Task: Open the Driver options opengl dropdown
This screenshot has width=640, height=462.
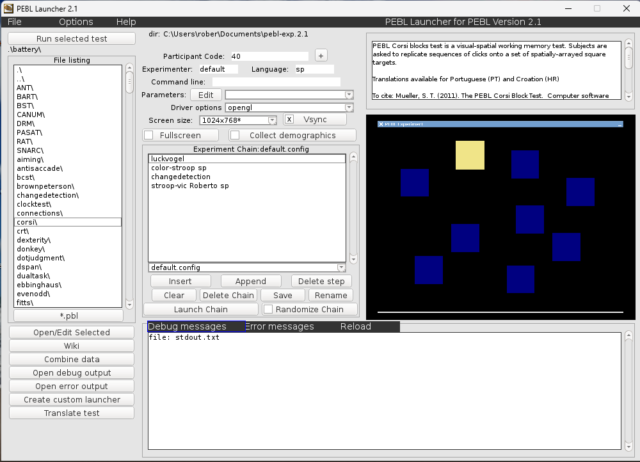Action: pos(349,107)
